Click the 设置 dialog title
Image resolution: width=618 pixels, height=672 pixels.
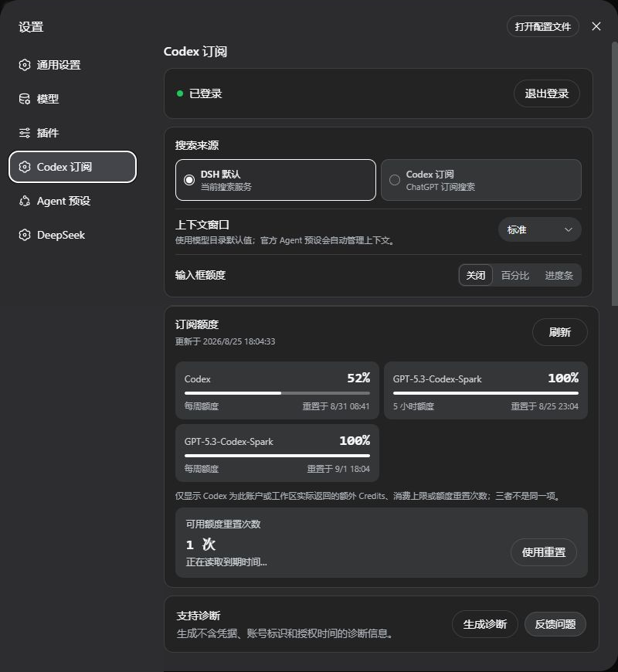click(x=31, y=26)
